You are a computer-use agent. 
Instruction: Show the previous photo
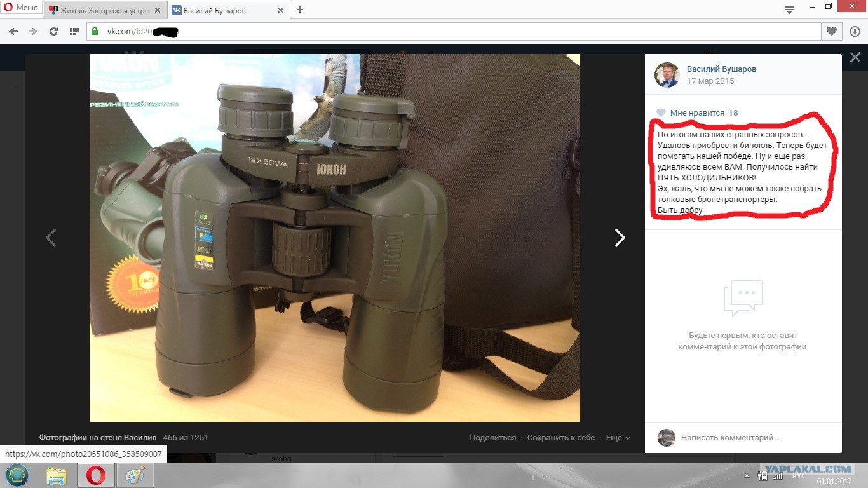point(51,238)
